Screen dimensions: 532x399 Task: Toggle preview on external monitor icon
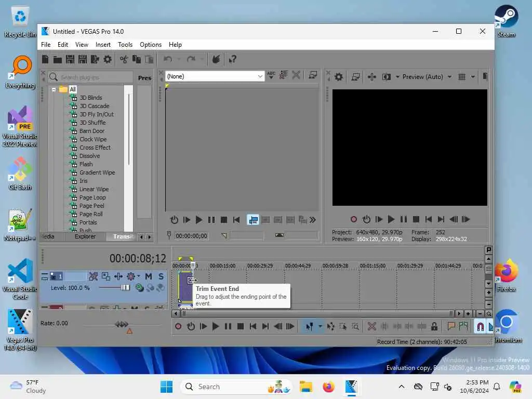point(355,77)
